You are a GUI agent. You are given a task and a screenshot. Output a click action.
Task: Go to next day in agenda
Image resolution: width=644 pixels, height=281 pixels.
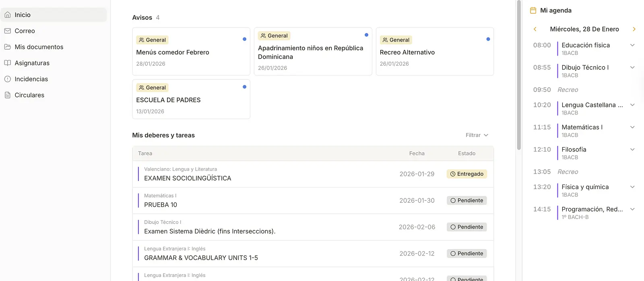(634, 29)
